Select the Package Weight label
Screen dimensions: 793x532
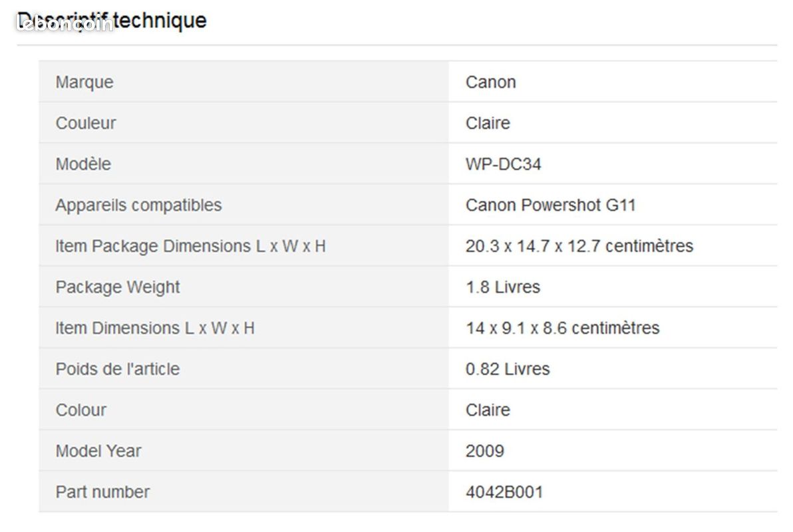click(x=117, y=287)
